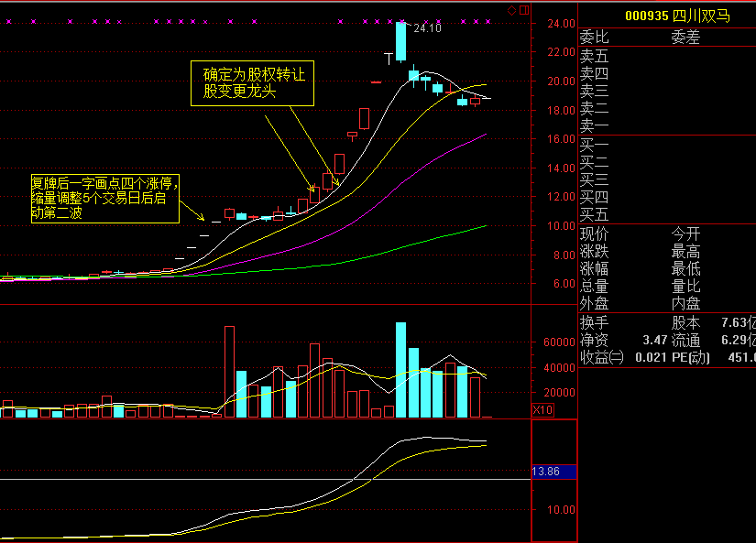Click the 18.00 price axis label

pyautogui.click(x=561, y=110)
